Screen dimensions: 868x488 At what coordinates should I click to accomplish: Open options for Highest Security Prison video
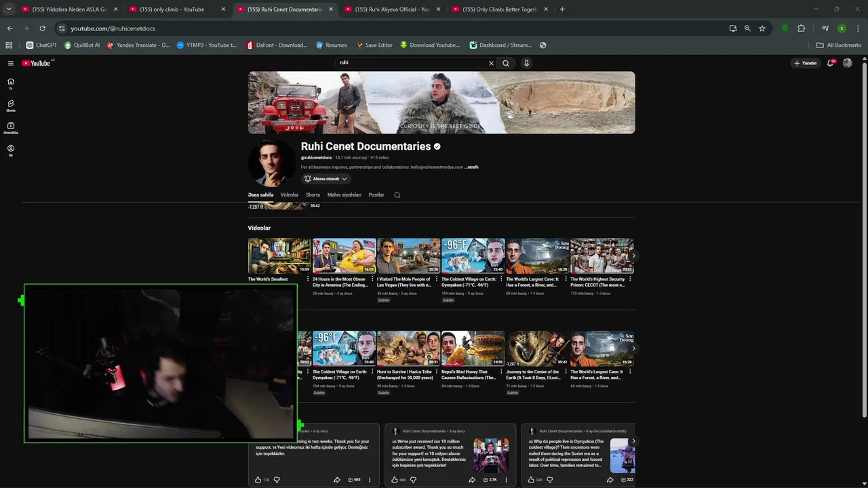point(629,279)
